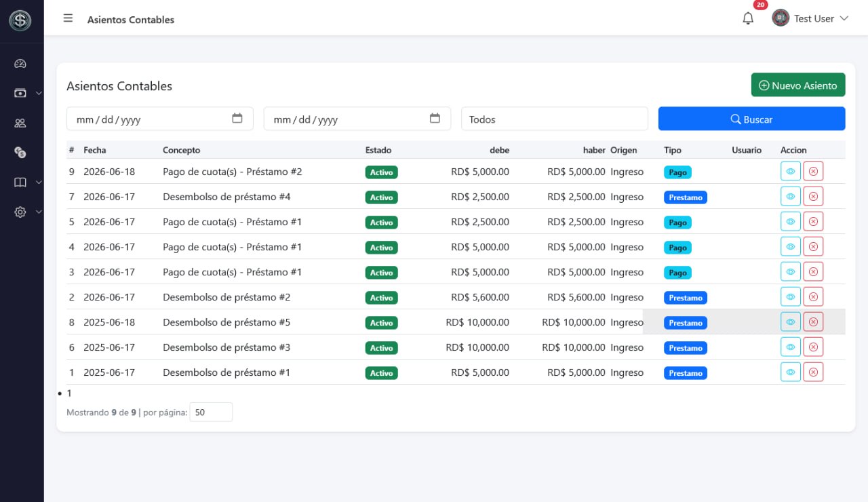Click the Test User avatar image
The width and height of the screenshot is (868, 502).
(781, 18)
